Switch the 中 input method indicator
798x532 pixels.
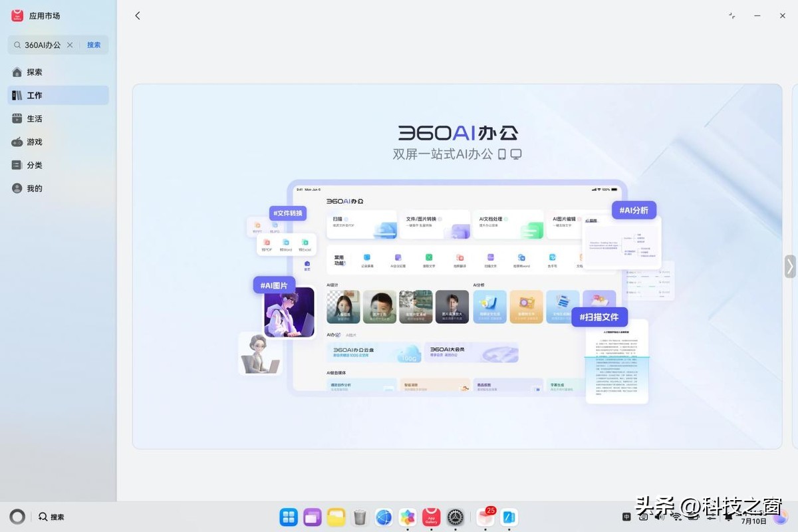click(627, 517)
